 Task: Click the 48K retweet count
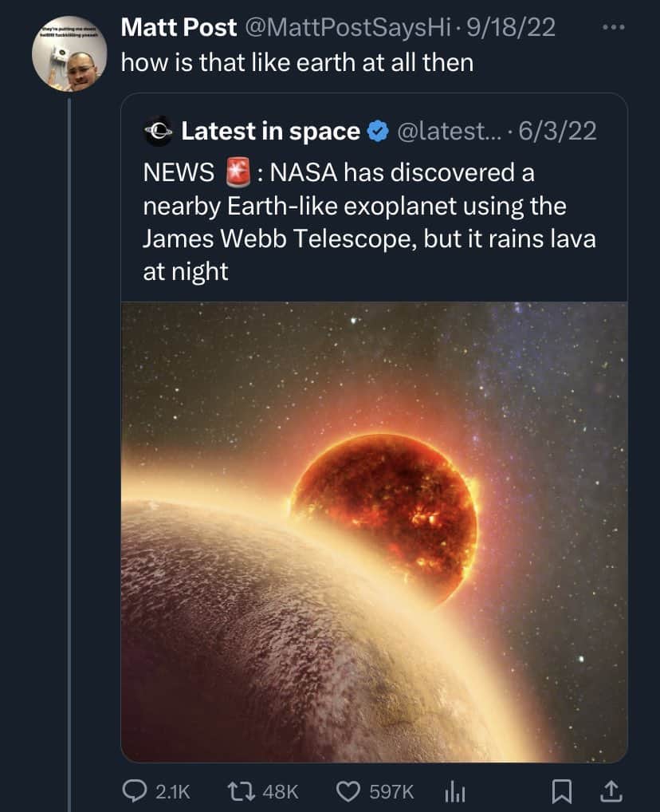coord(280,790)
